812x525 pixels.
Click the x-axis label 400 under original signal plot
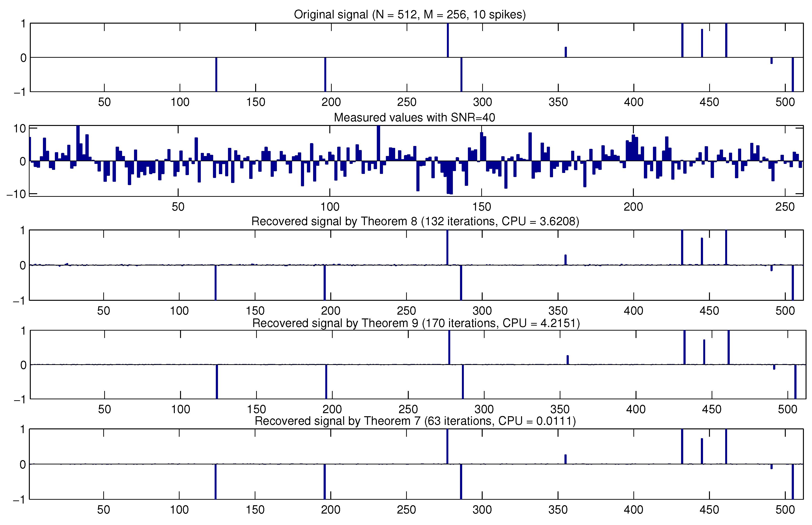click(633, 102)
